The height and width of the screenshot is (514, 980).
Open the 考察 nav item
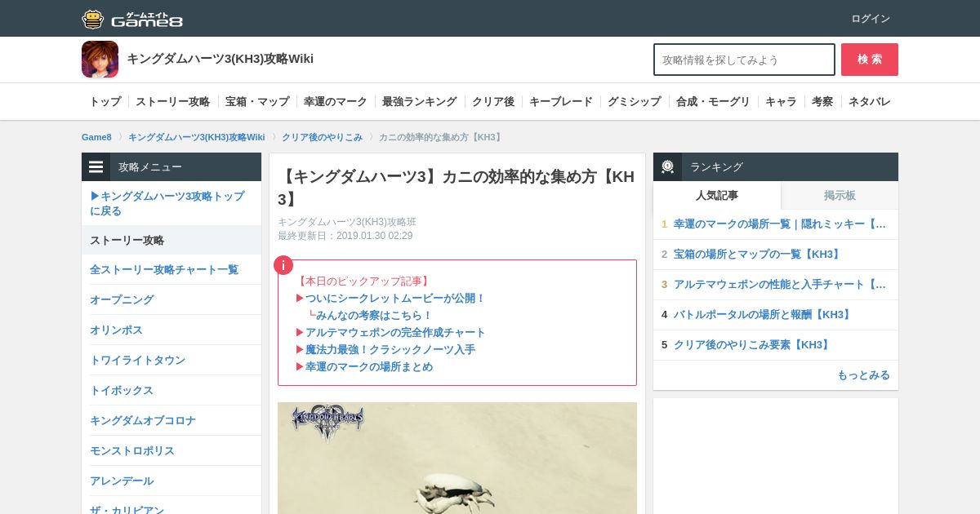click(x=822, y=102)
